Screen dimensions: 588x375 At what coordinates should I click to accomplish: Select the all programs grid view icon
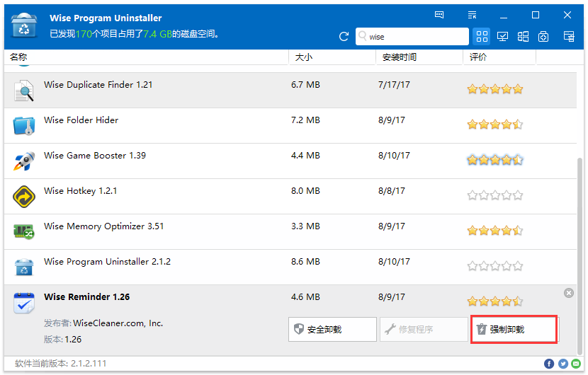click(x=482, y=37)
